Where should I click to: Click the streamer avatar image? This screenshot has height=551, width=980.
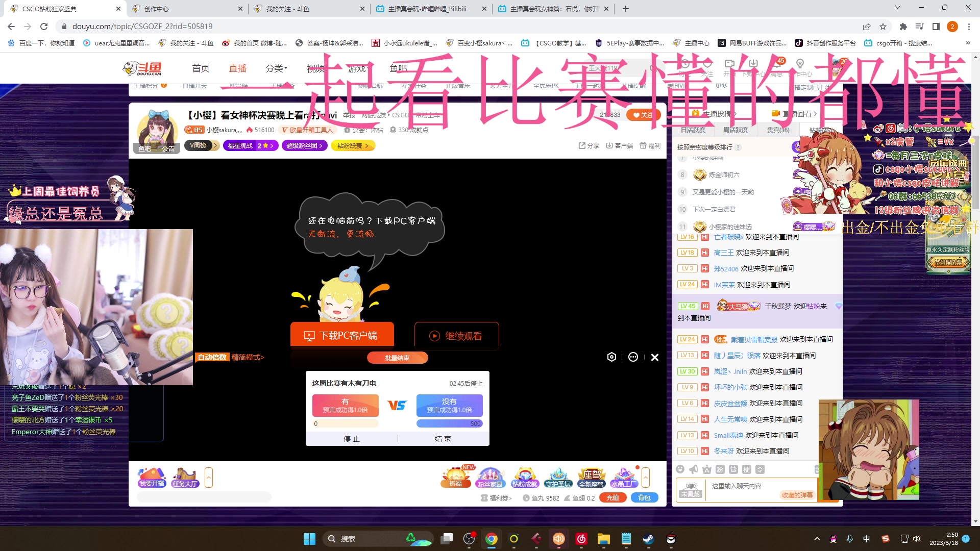(x=158, y=128)
